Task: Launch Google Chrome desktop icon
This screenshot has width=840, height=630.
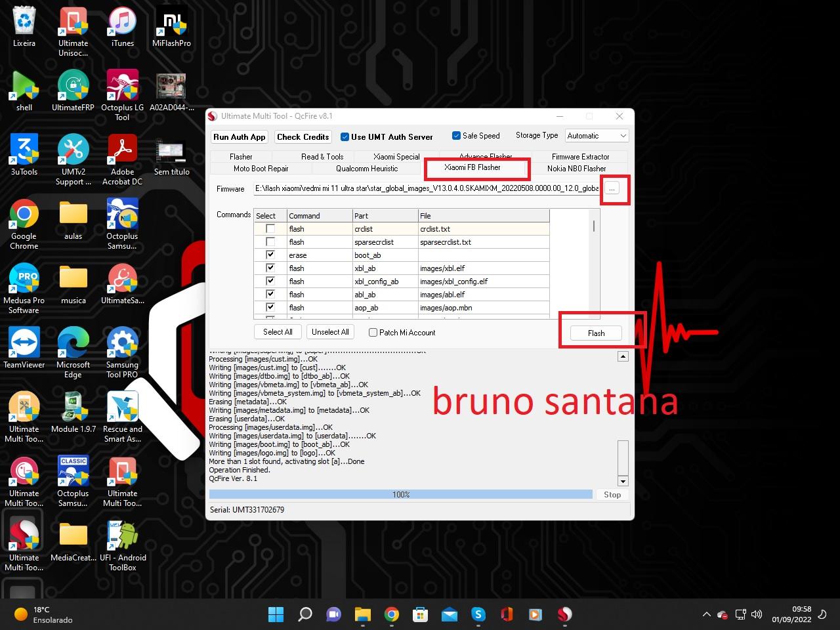Action: [x=24, y=224]
